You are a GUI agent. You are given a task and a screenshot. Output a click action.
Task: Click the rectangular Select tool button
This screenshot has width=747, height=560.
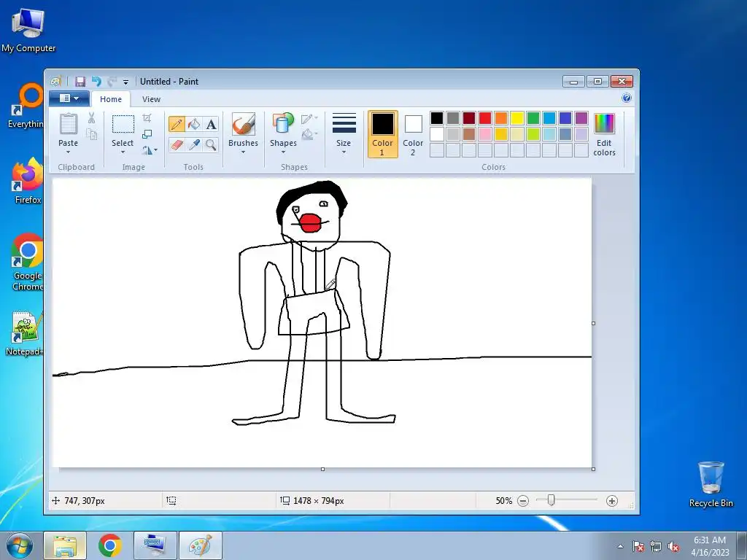(123, 124)
